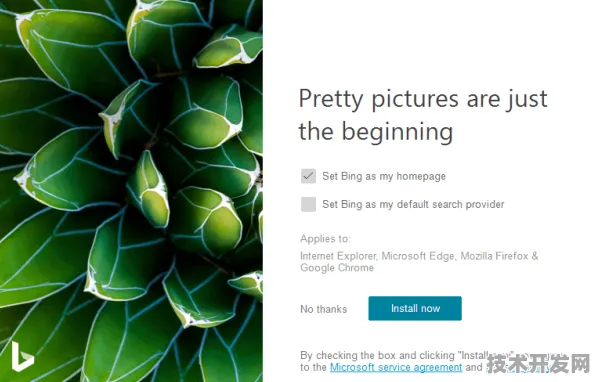The width and height of the screenshot is (596, 382).
Task: Click the Chinese watermark text overlay
Action: coord(538,364)
